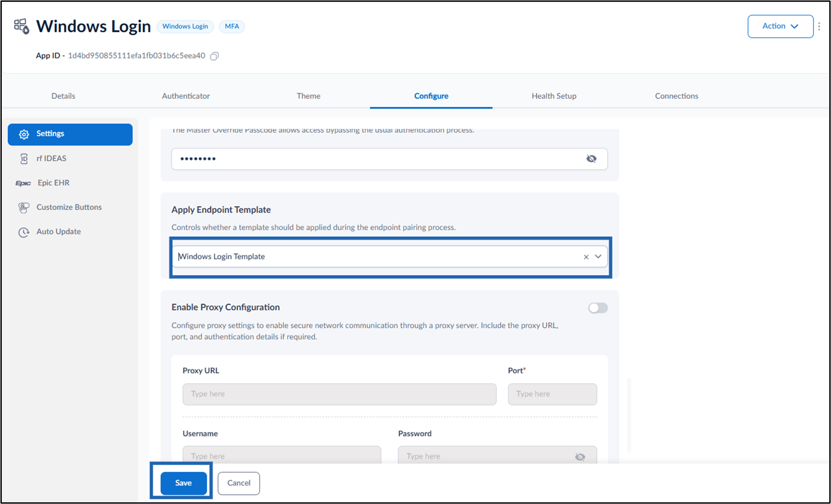This screenshot has width=831, height=504.
Task: Turn on Enable Proxy Configuration switch
Action: tap(598, 308)
